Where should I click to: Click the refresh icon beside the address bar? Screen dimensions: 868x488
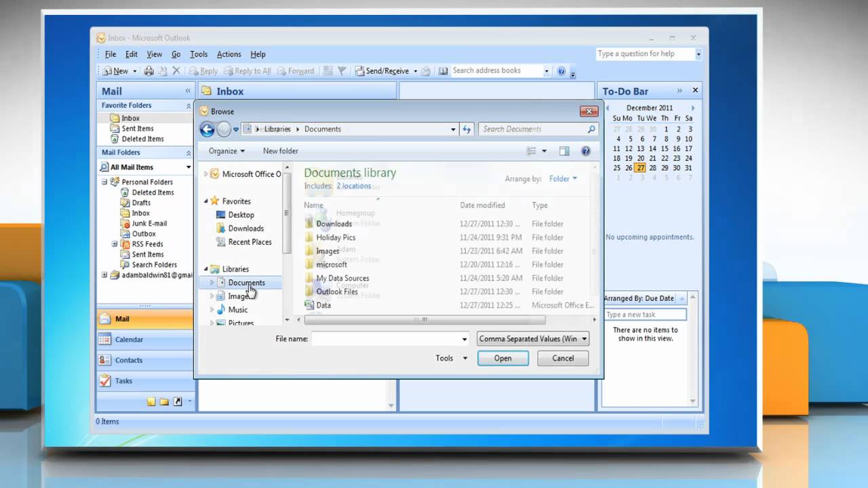(466, 129)
